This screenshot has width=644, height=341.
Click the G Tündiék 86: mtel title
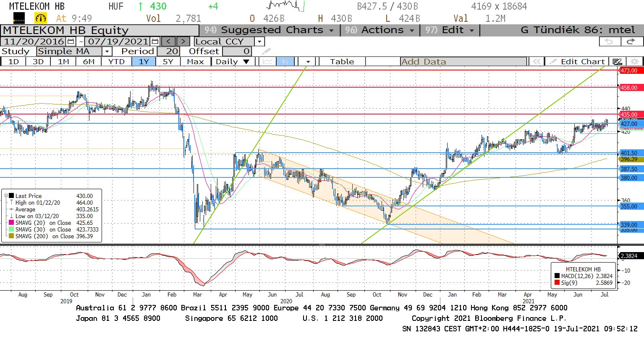pyautogui.click(x=578, y=30)
